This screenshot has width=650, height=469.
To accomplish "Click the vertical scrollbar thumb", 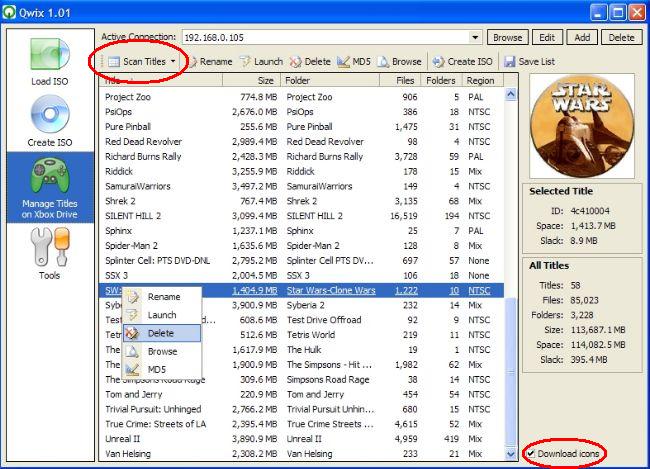I will coord(511,372).
